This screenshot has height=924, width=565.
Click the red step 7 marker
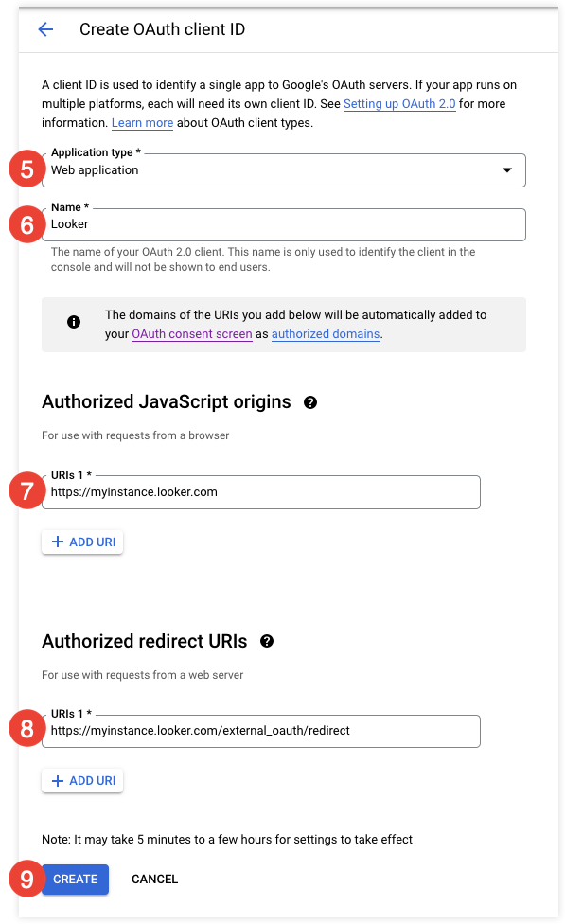(27, 490)
